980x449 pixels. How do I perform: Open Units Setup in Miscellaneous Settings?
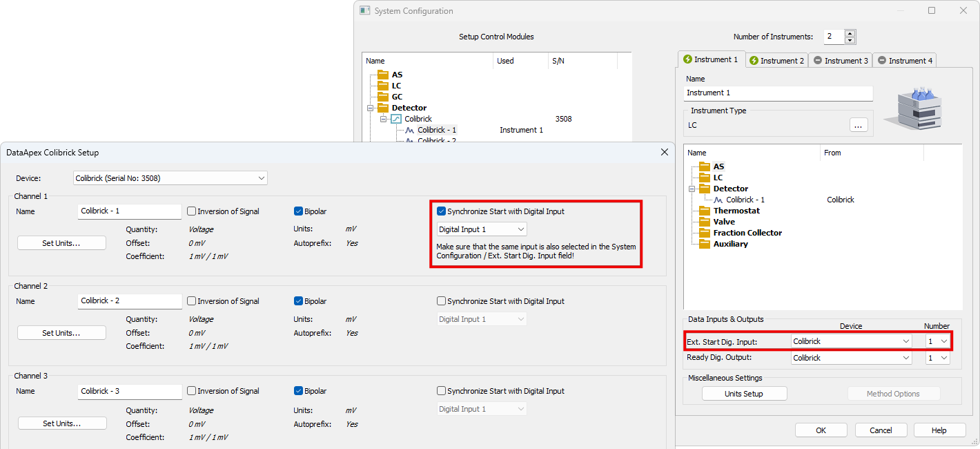click(744, 394)
